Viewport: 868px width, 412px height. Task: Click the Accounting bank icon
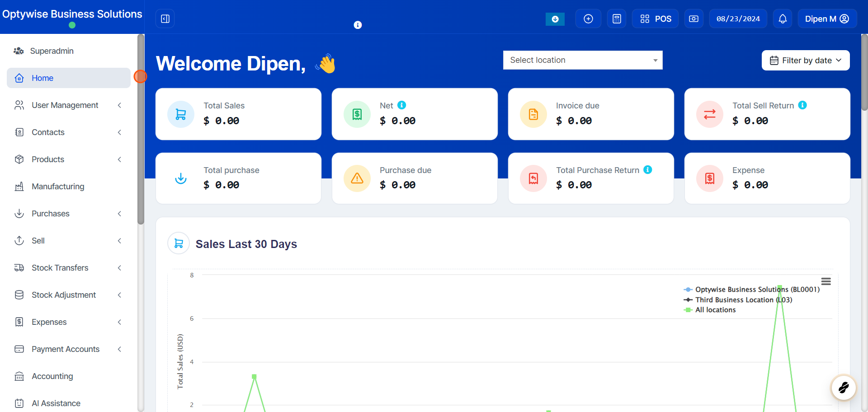[x=19, y=376]
